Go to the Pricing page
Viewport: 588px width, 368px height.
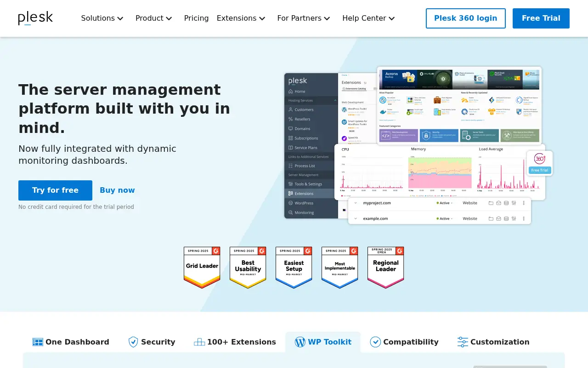coord(196,18)
